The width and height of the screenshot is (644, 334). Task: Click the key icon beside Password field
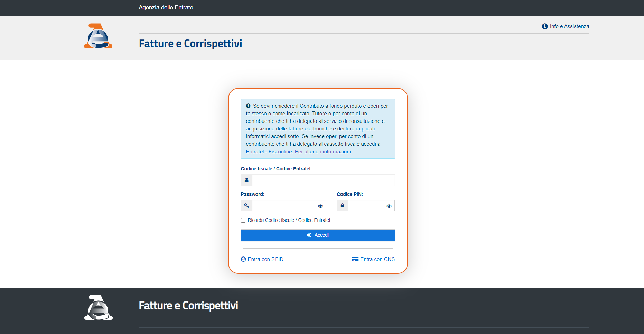pos(246,206)
